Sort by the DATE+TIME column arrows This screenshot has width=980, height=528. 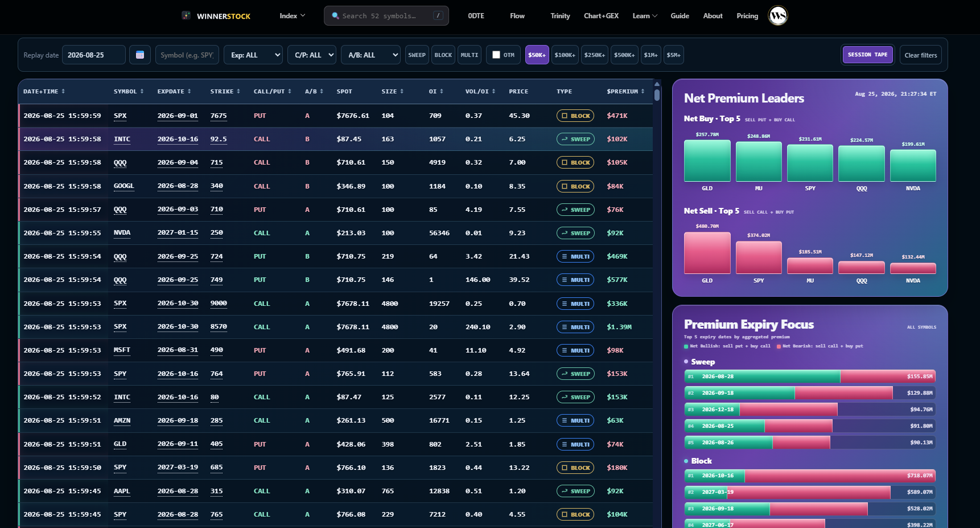pos(63,91)
